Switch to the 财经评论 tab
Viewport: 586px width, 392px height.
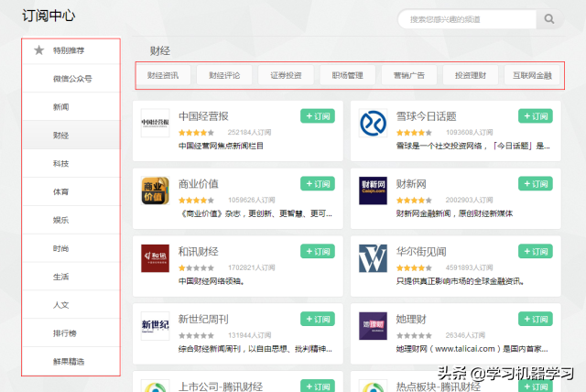tap(224, 75)
